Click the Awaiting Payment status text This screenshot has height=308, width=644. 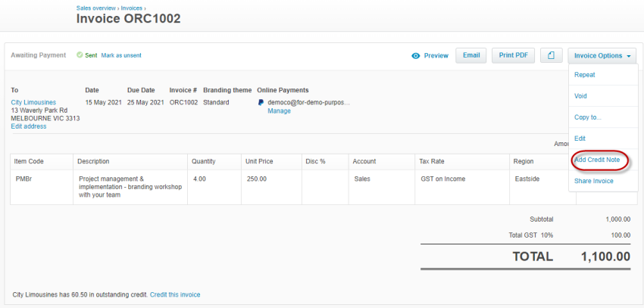coord(38,55)
